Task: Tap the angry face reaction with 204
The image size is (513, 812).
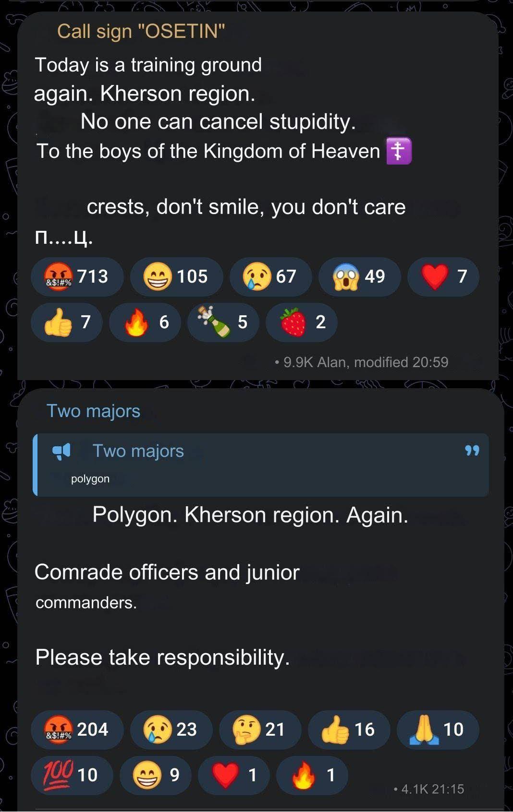Action: coord(77,729)
